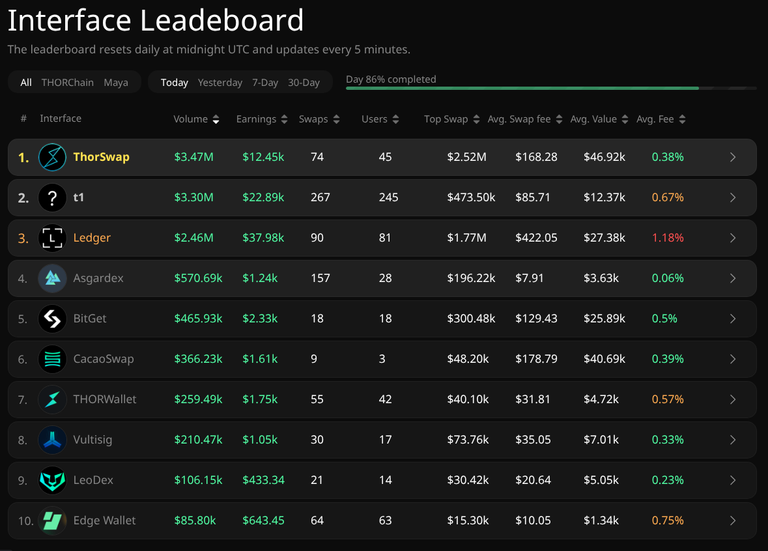Viewport: 768px width, 551px height.
Task: Select the Maya filter tab
Action: [x=116, y=83]
